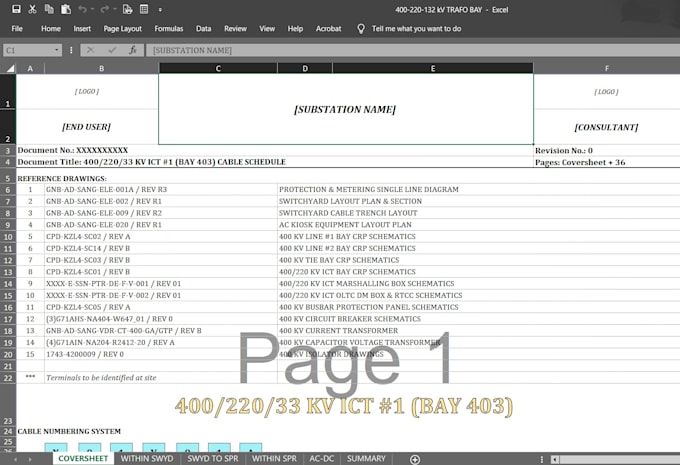Click the Tell me lightbulb icon

(361, 29)
